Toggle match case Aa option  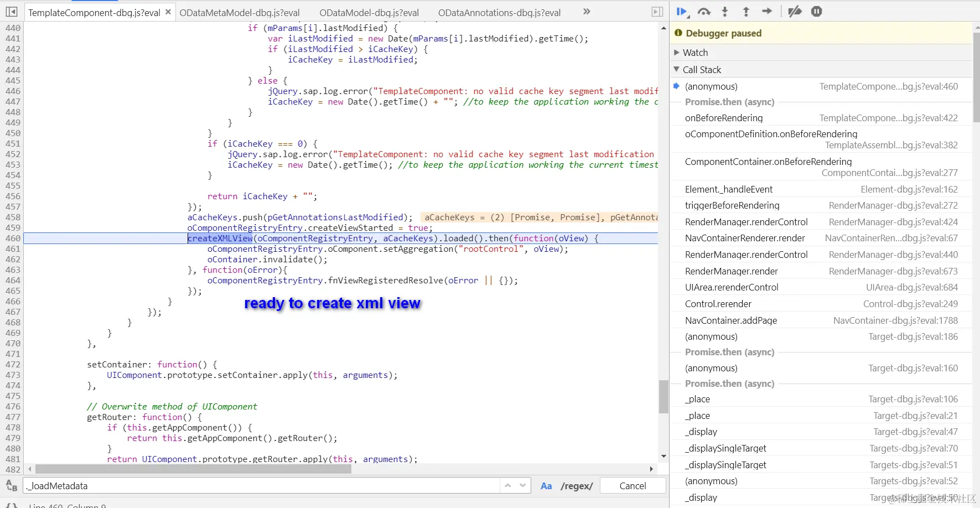point(546,486)
